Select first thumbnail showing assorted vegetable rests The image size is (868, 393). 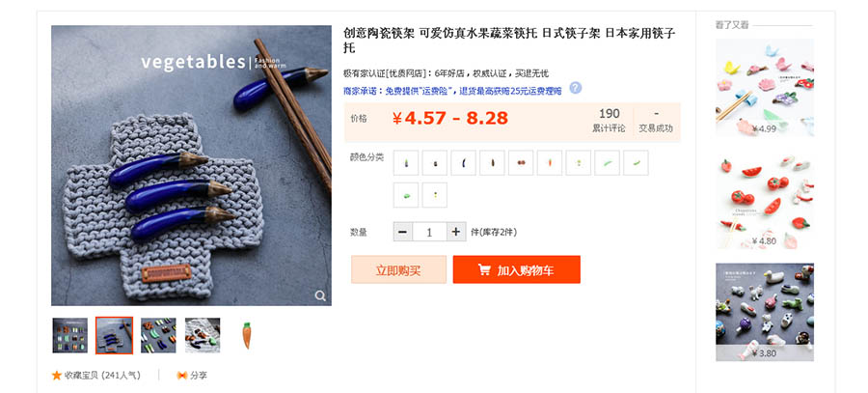69,335
